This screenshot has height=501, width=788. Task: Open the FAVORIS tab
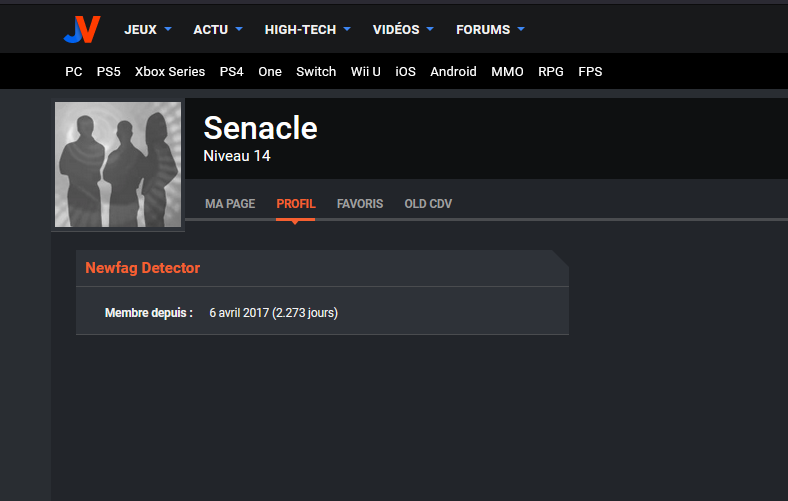(x=360, y=204)
